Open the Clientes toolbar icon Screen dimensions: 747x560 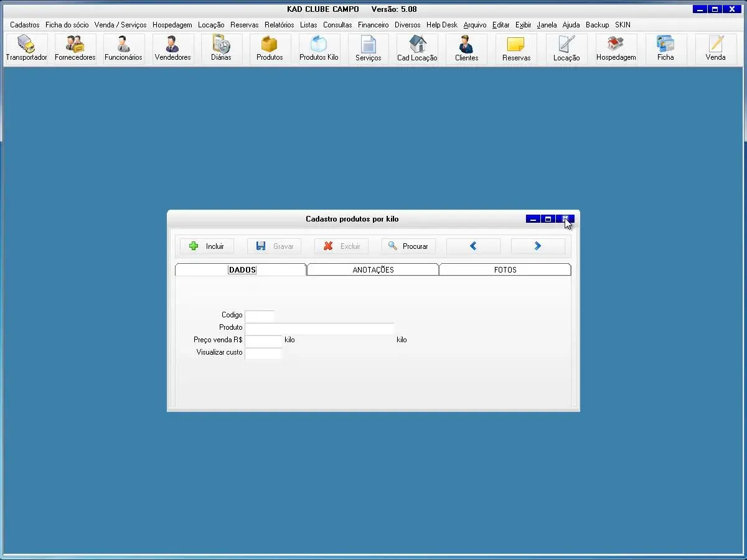(466, 49)
